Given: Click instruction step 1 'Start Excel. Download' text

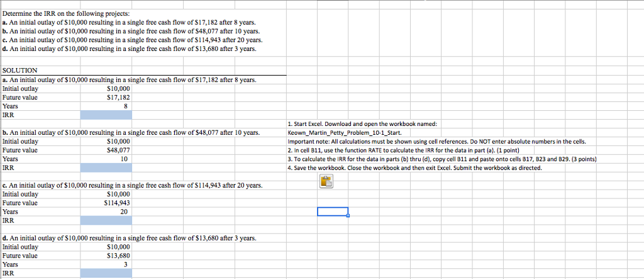Looking at the screenshot, I should [x=362, y=124].
